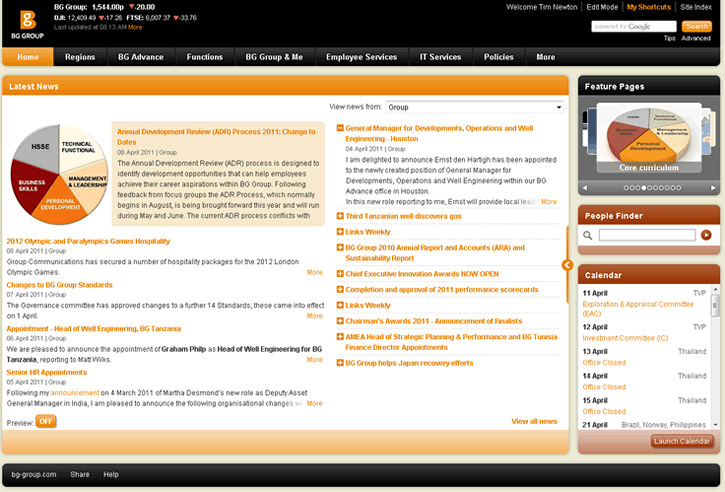This screenshot has height=492, width=725.
Task: Open the Regions menu
Action: [x=80, y=57]
